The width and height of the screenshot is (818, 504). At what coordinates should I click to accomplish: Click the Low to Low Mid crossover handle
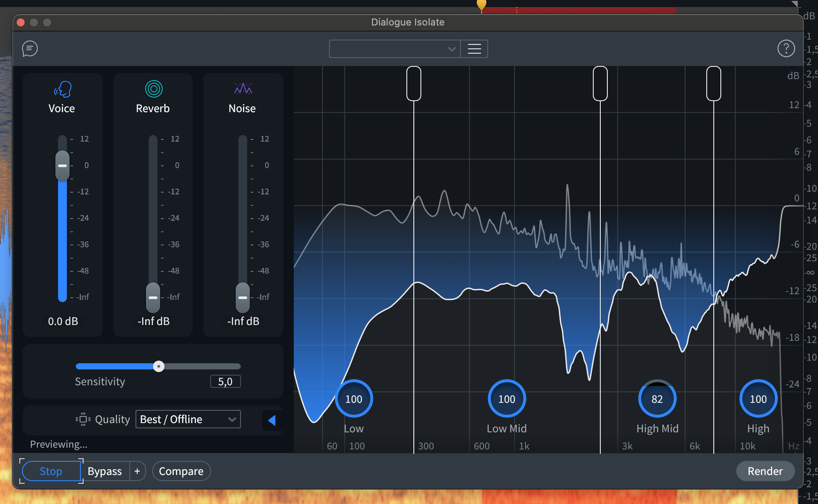pos(414,84)
